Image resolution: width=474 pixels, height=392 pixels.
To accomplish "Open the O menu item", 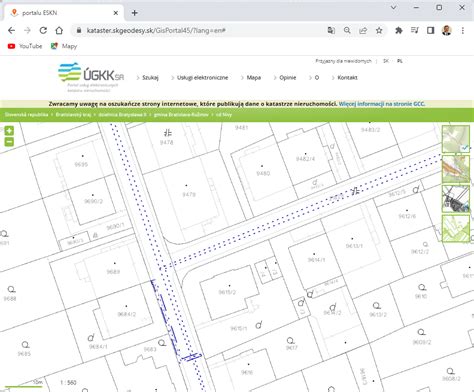I will tap(317, 78).
